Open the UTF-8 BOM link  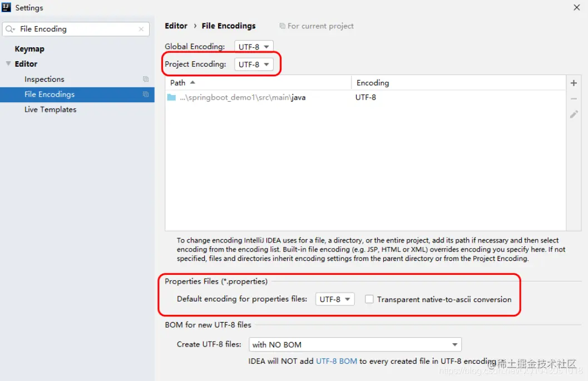click(x=337, y=361)
